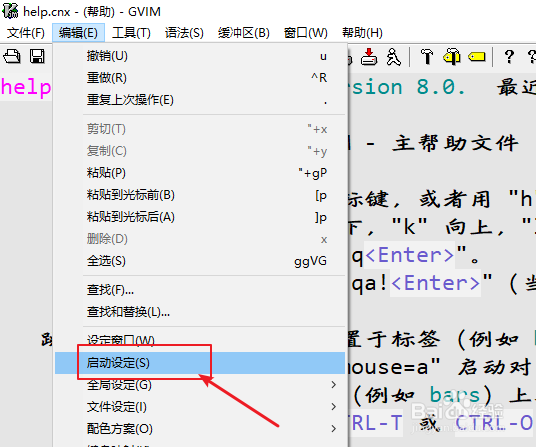The width and height of the screenshot is (536, 447).
Task: Open the 缓冲区(B) menu
Action: point(244,33)
